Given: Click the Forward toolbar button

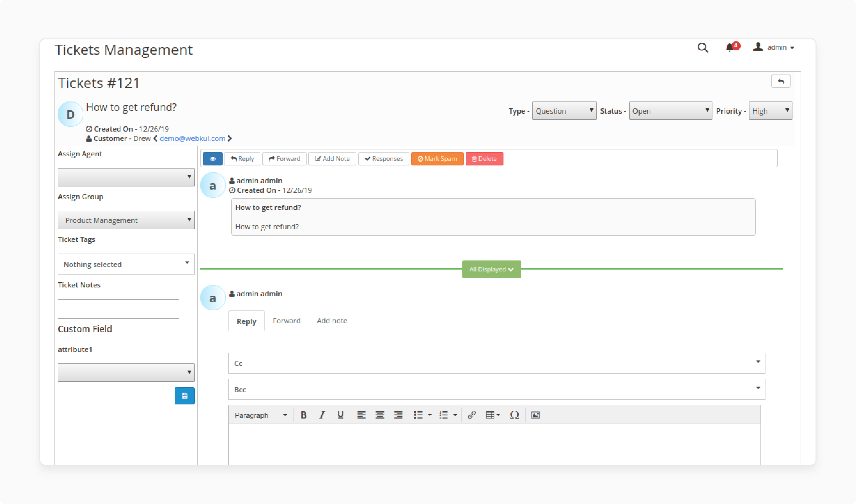Looking at the screenshot, I should coord(284,159).
